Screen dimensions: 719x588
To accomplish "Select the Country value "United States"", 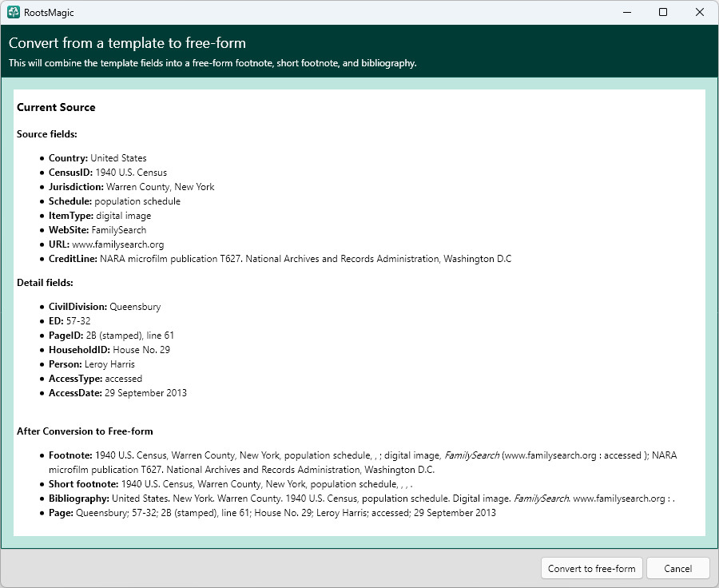I will point(118,158).
